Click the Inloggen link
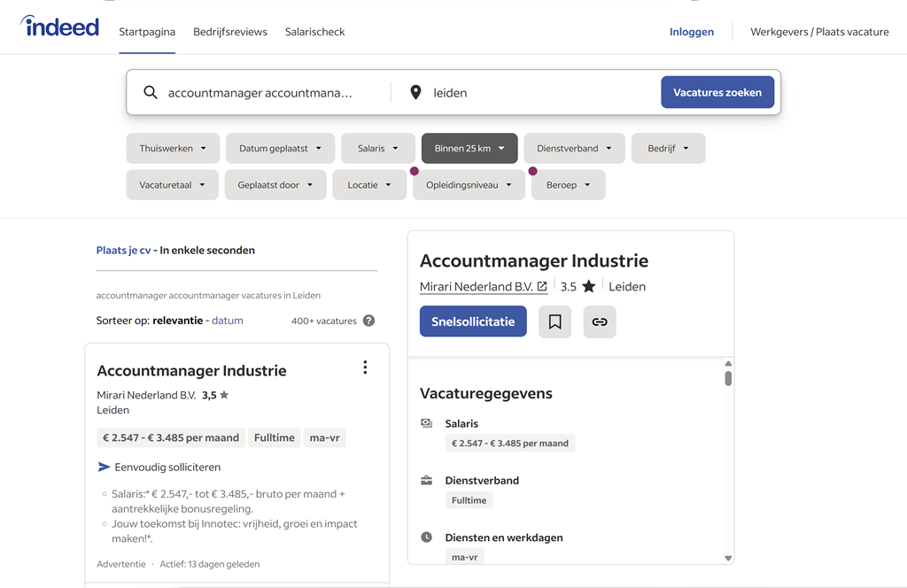The image size is (907, 588). 692,32
